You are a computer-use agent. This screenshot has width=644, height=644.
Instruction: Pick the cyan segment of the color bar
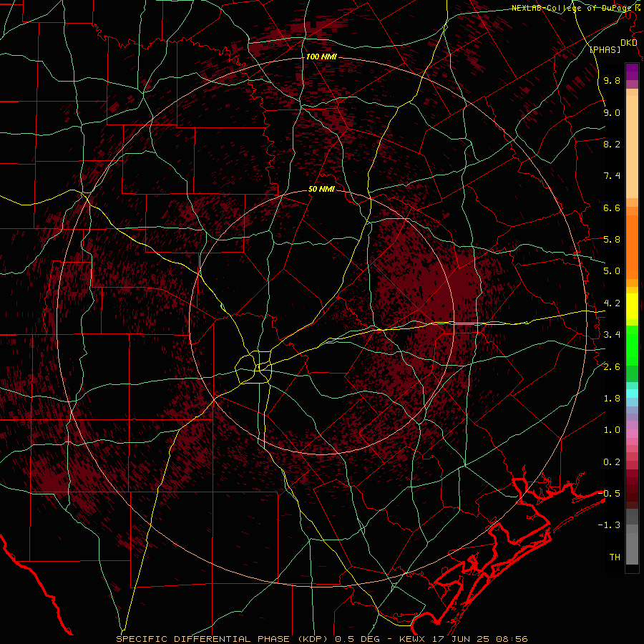(x=632, y=394)
